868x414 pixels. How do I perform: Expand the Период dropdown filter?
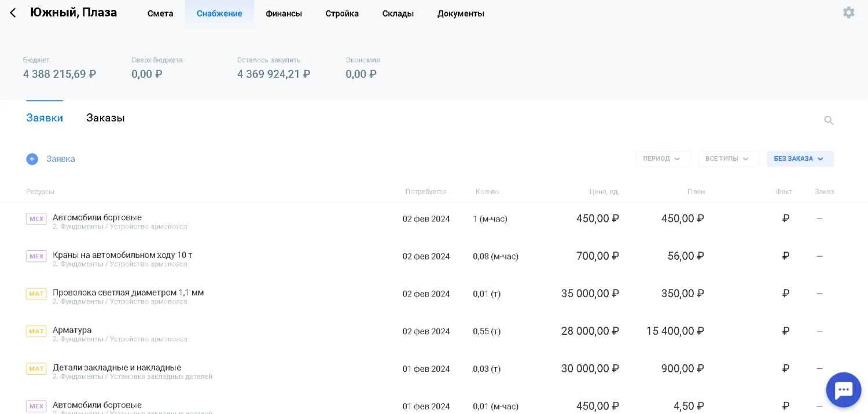[663, 159]
